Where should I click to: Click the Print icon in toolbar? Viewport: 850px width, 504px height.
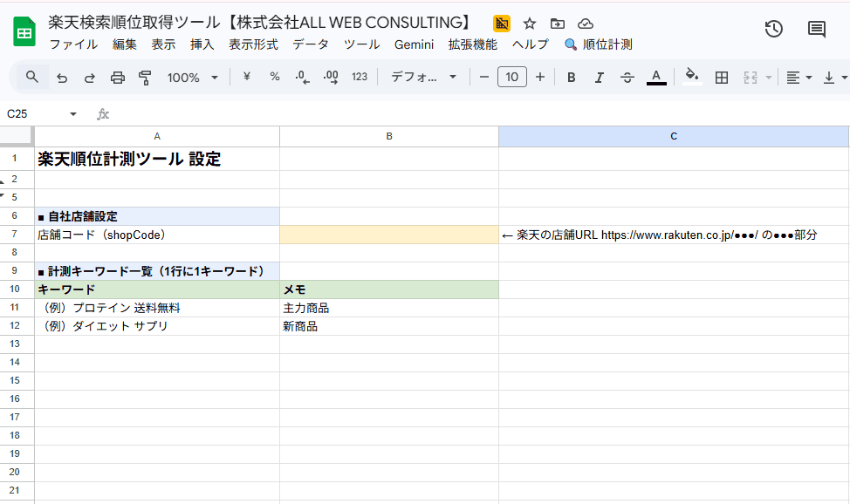click(x=118, y=78)
